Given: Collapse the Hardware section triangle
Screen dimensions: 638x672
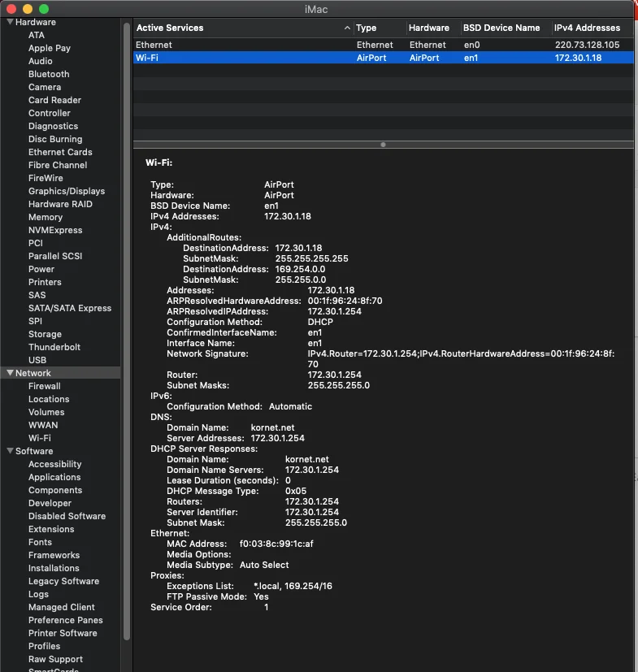Looking at the screenshot, I should pyautogui.click(x=10, y=22).
